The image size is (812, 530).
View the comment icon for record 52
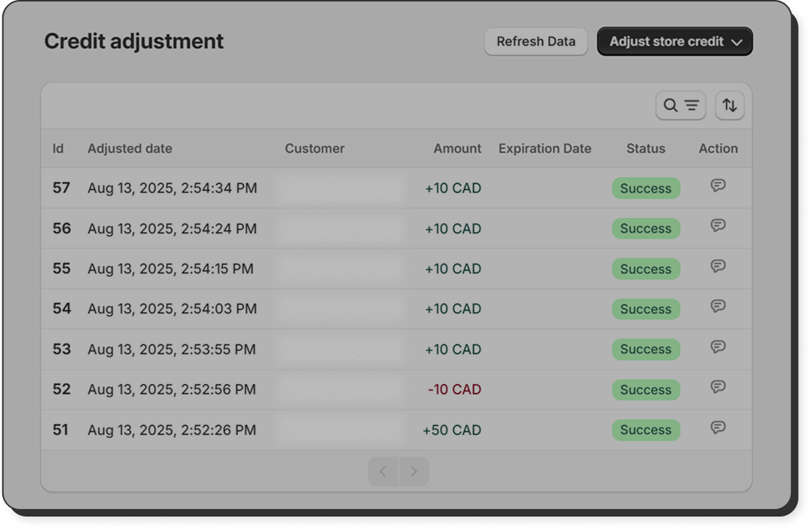718,386
